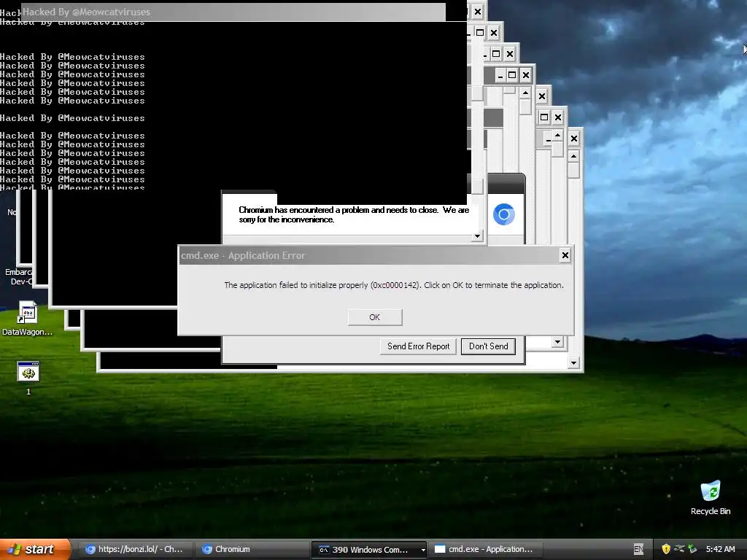747x560 pixels.
Task: Click the 0xc0000142 error message text
Action: pos(393,285)
